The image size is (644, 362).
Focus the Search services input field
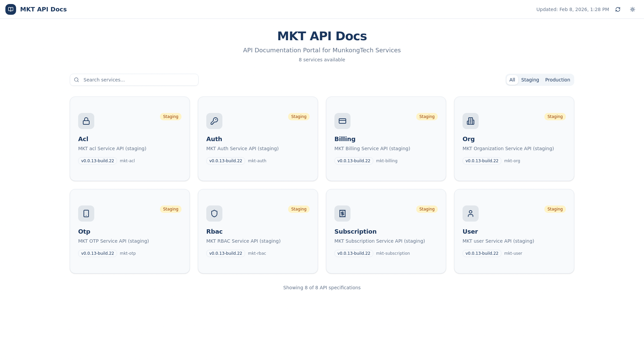pos(134,80)
